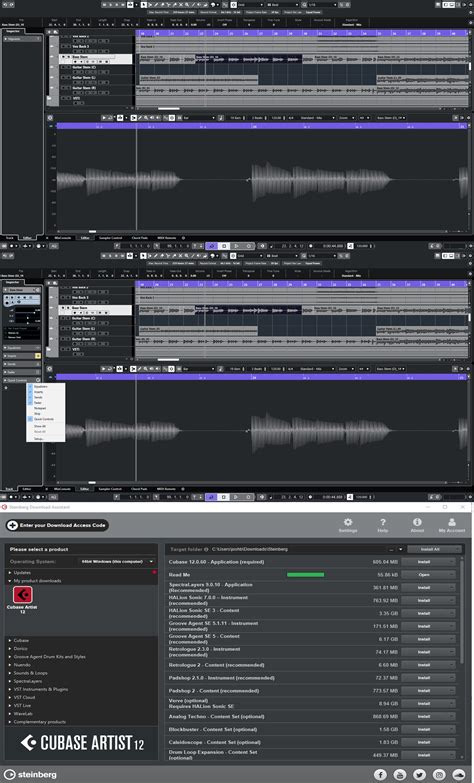Screen dimensions: 474x783
Task: Click Enter your Download Access Code
Action: (x=57, y=525)
